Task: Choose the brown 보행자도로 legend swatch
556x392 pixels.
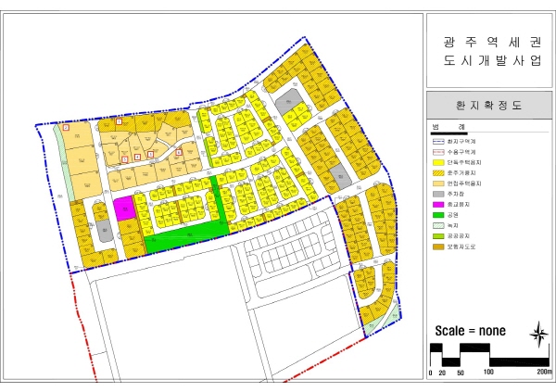Action: pos(438,247)
